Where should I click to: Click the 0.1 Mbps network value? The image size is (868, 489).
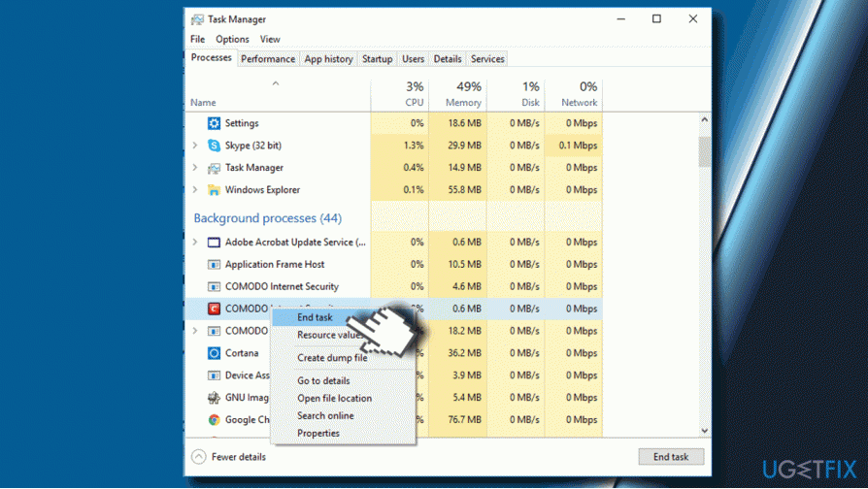coord(578,146)
